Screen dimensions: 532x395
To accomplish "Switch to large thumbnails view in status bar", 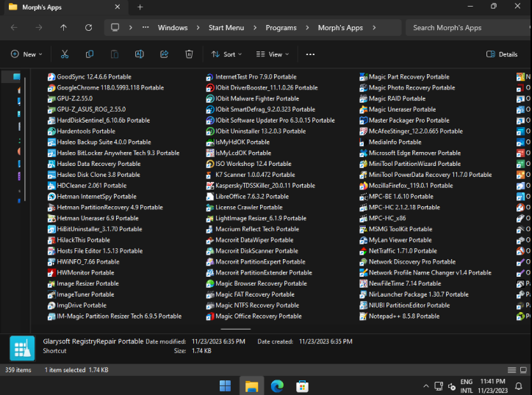I will coord(523,370).
